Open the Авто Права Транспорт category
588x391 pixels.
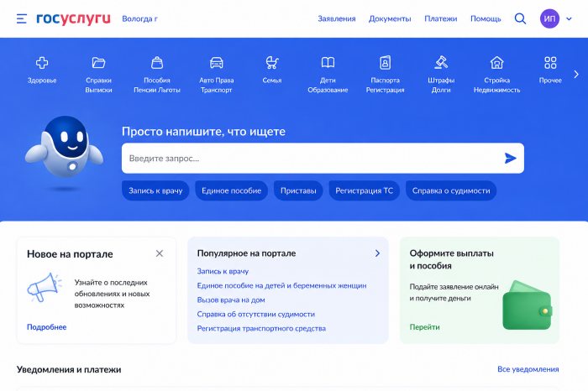coord(217,75)
